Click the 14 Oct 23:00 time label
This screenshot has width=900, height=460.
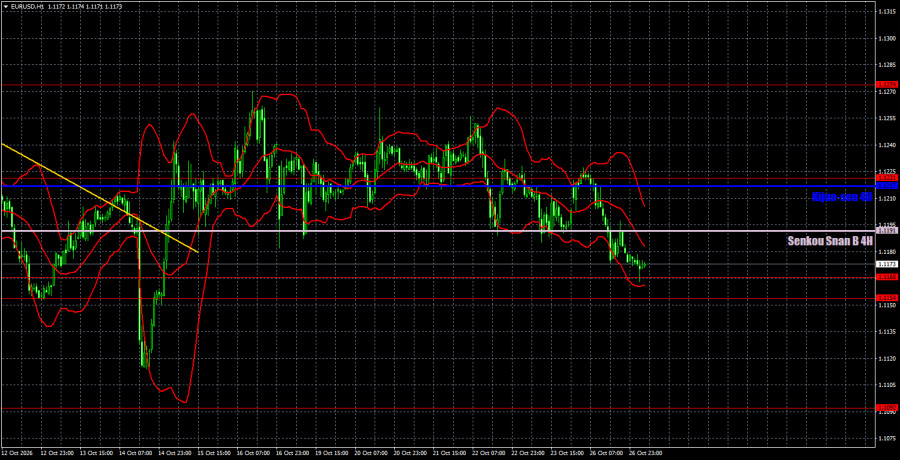coord(174,453)
